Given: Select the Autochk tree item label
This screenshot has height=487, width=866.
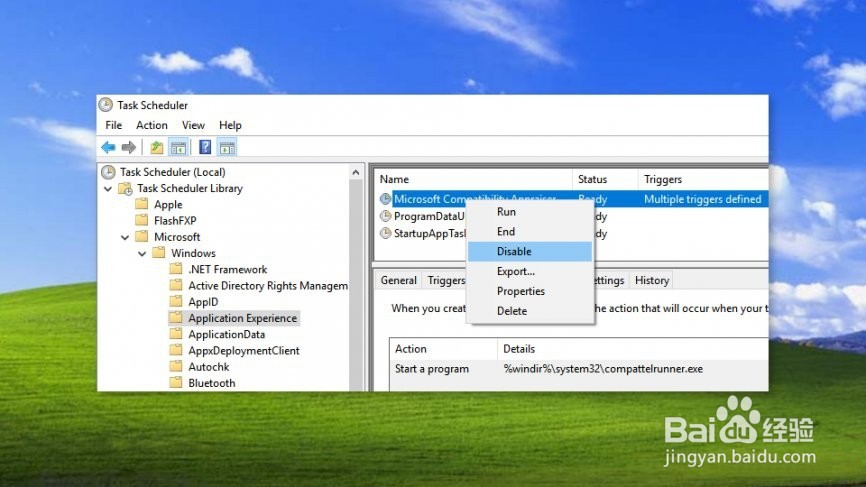Looking at the screenshot, I should coord(209,367).
